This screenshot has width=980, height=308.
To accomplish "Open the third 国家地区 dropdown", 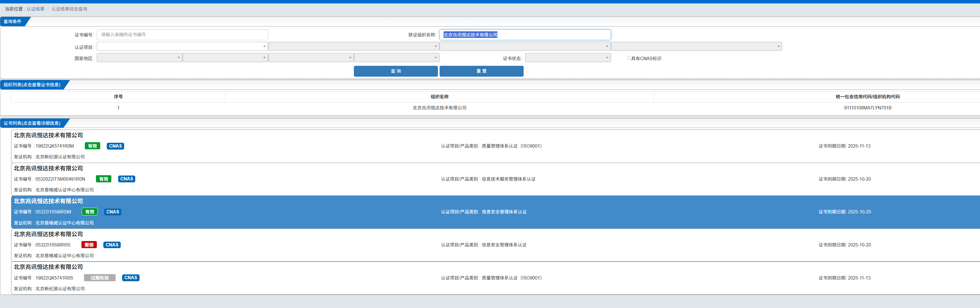I will [311, 58].
